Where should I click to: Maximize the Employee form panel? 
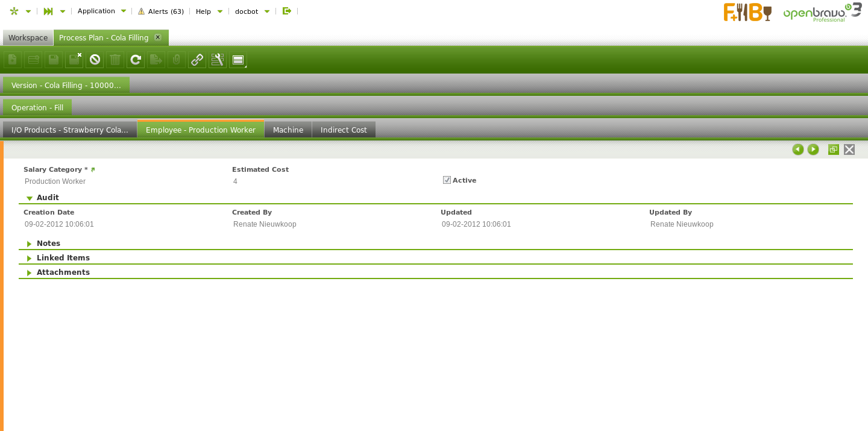[x=834, y=149]
